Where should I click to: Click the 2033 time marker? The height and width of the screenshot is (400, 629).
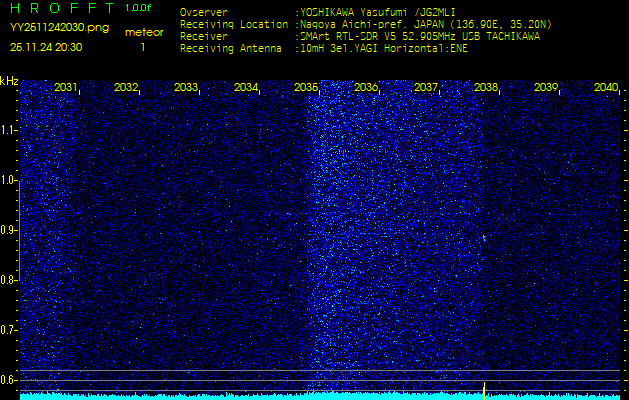click(x=186, y=87)
